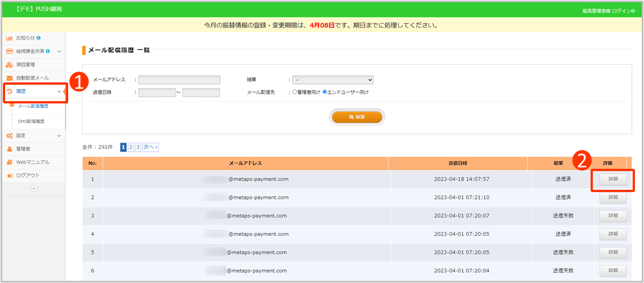Image resolution: width=644 pixels, height=283 pixels.
Task: Click the 設定 gears icon
Action: click(9, 136)
